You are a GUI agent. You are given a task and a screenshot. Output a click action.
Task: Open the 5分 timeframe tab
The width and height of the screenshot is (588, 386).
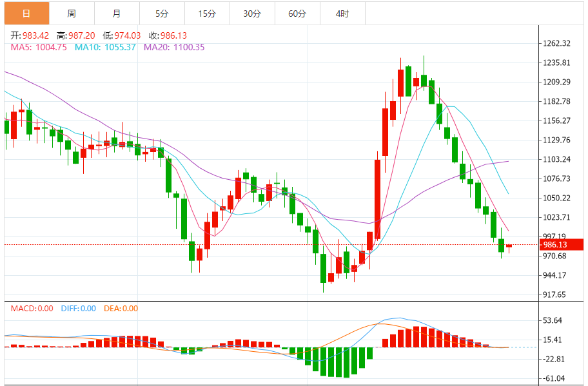(x=162, y=14)
